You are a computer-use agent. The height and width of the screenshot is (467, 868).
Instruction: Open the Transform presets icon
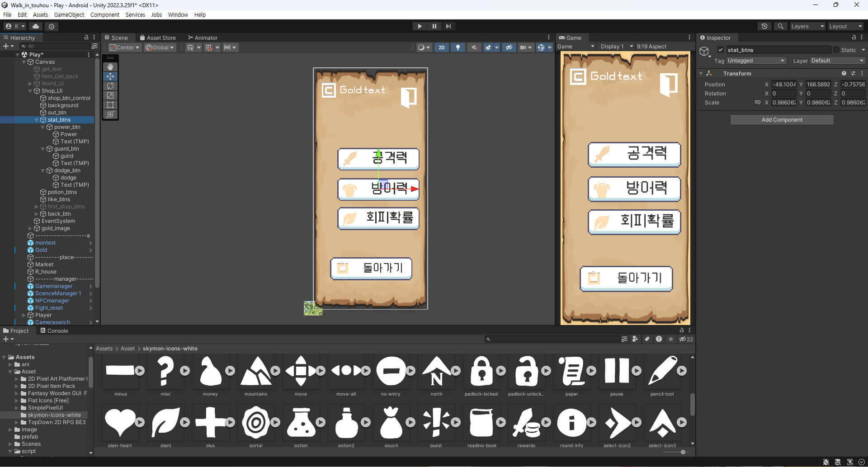coord(853,73)
